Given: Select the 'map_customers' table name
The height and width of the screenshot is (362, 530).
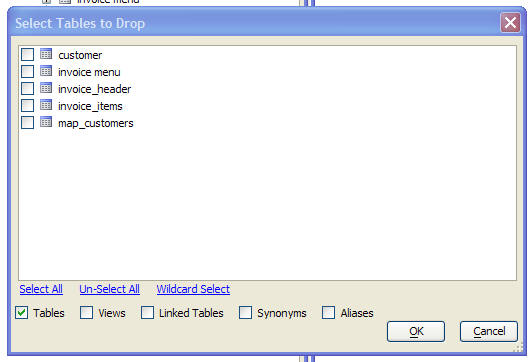Looking at the screenshot, I should (x=96, y=123).
